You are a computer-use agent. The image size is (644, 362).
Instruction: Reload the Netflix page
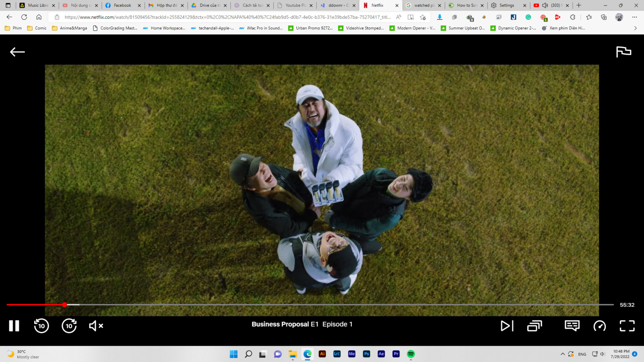(24, 17)
